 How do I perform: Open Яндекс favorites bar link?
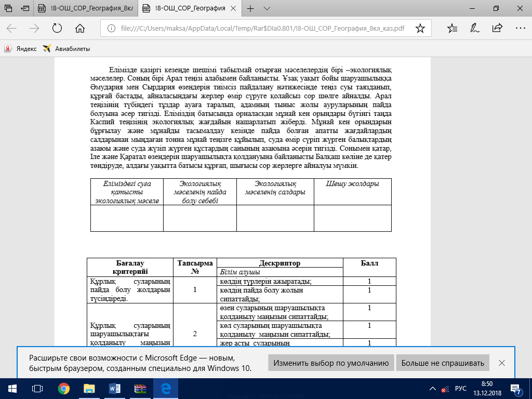(20, 48)
